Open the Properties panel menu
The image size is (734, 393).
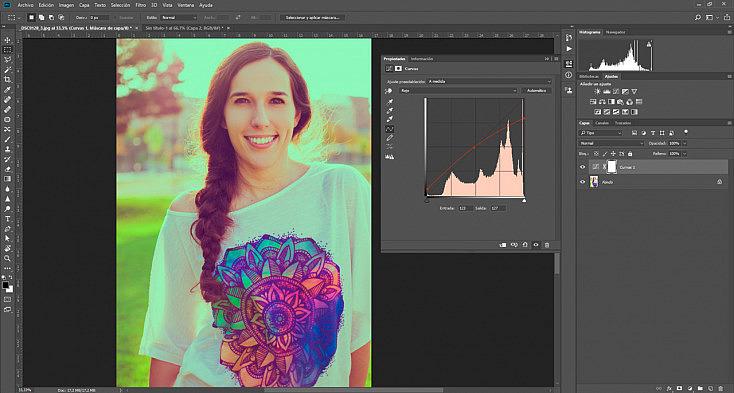point(556,59)
